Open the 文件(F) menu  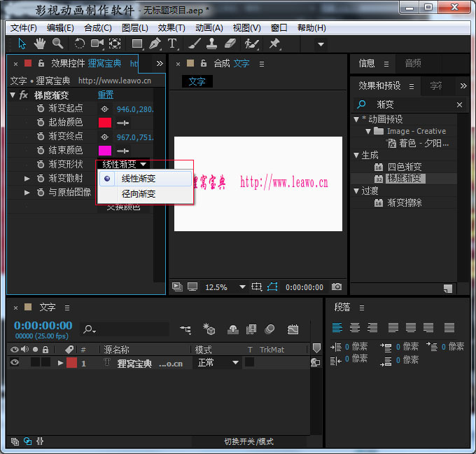click(23, 28)
